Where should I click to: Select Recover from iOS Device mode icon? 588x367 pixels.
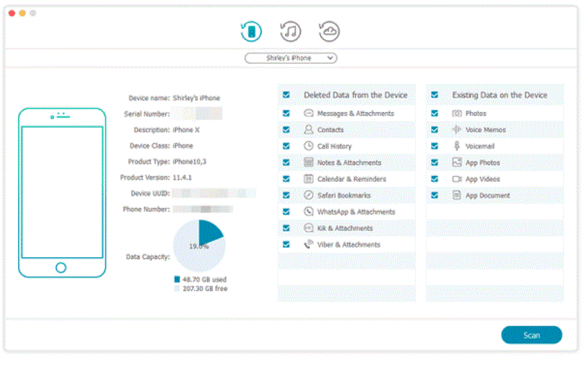[x=251, y=31]
